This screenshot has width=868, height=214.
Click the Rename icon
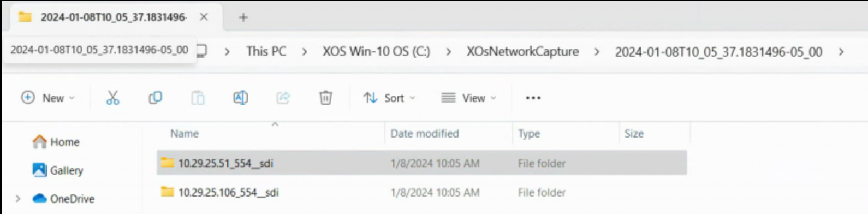coord(240,98)
